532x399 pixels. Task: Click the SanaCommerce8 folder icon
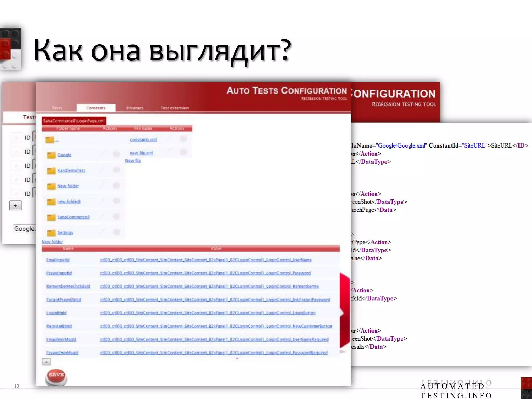[x=51, y=217]
